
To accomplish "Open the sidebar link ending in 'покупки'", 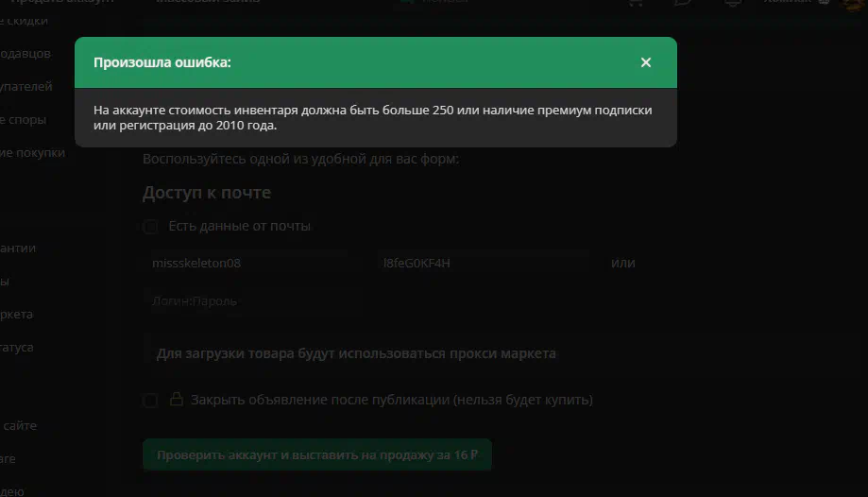I will (32, 153).
